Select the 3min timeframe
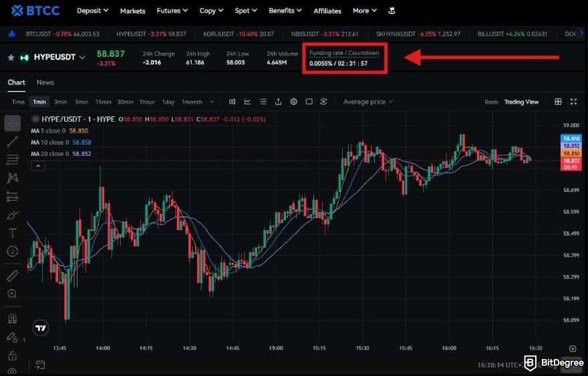 (x=60, y=102)
